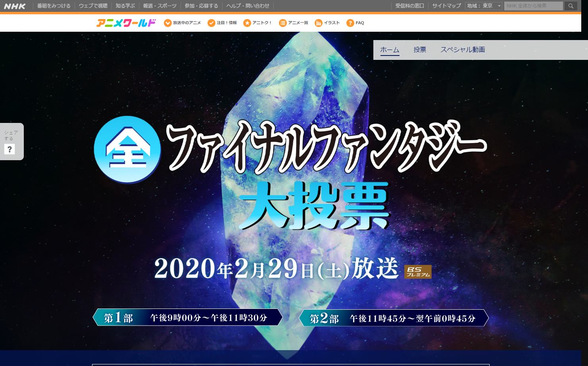Select the ホーム tab

[x=390, y=50]
